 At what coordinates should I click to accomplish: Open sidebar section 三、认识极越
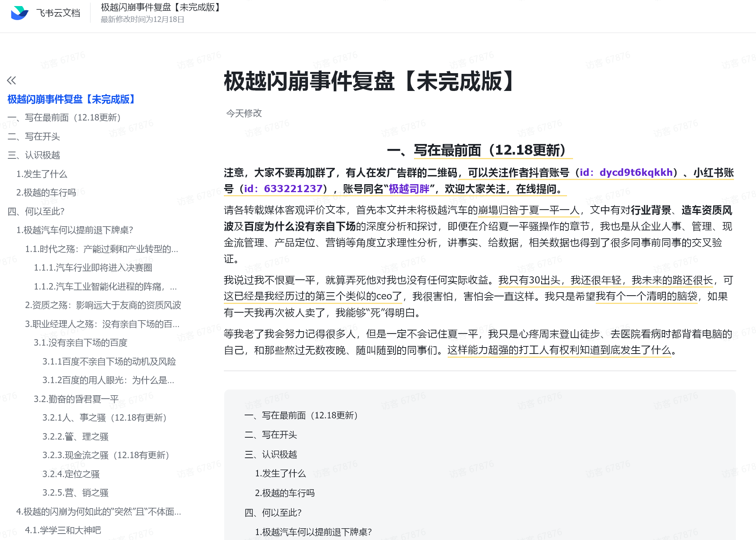pos(34,155)
